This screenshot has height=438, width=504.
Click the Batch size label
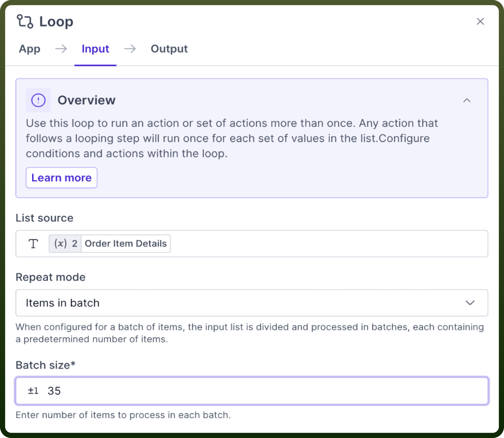pyautogui.click(x=45, y=365)
